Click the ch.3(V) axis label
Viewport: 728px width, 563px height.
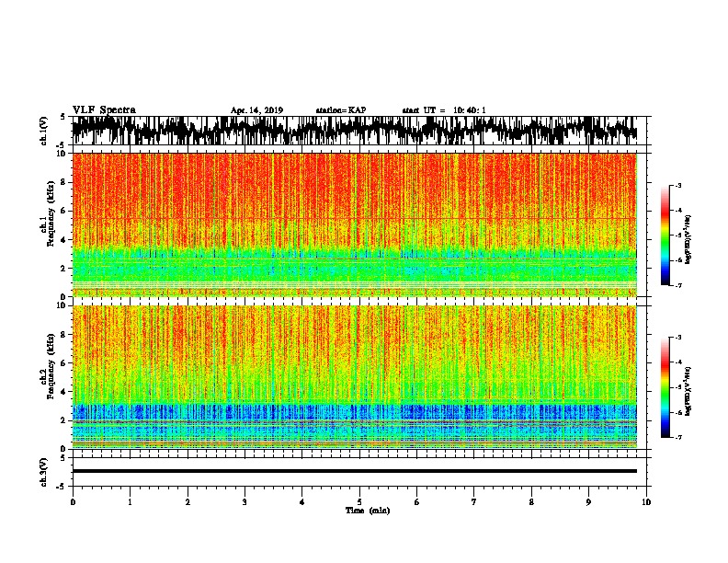point(44,473)
